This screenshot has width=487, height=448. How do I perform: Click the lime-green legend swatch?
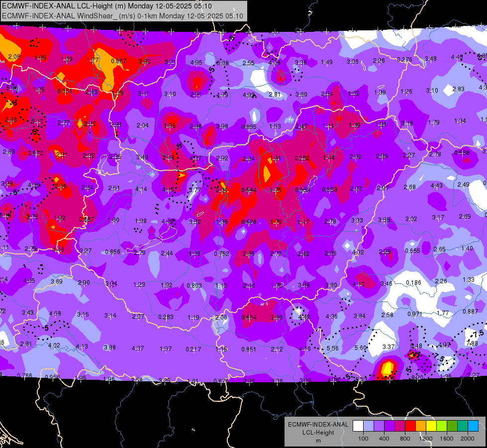coord(442,426)
